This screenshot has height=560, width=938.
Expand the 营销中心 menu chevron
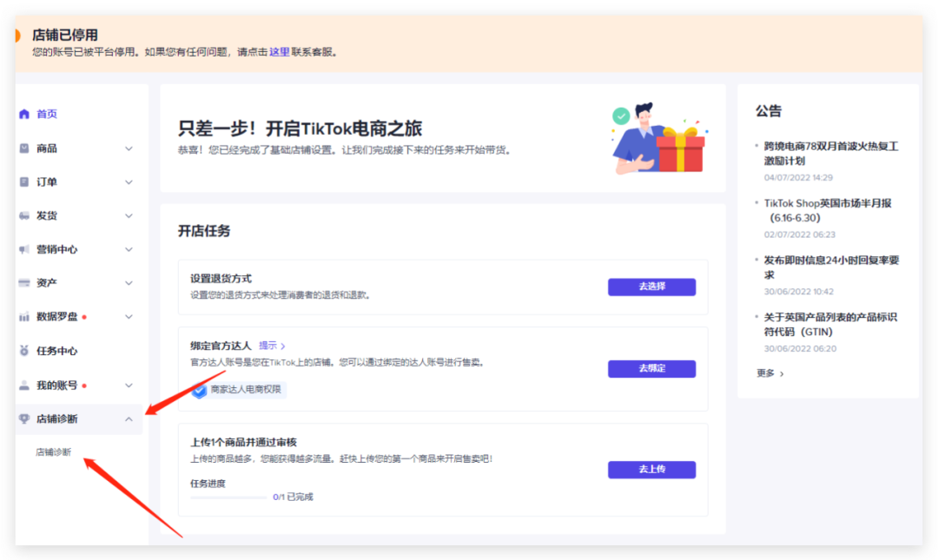(129, 249)
